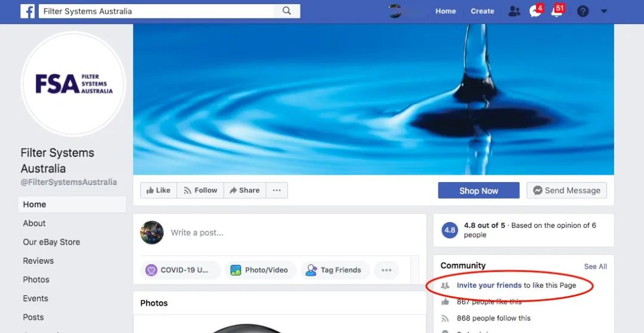Share the page using Share button
Viewport: 644px width, 333px height.
(245, 190)
